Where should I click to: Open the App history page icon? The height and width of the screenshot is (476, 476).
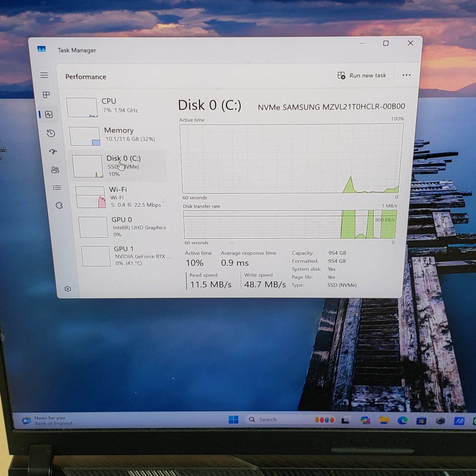point(51,133)
